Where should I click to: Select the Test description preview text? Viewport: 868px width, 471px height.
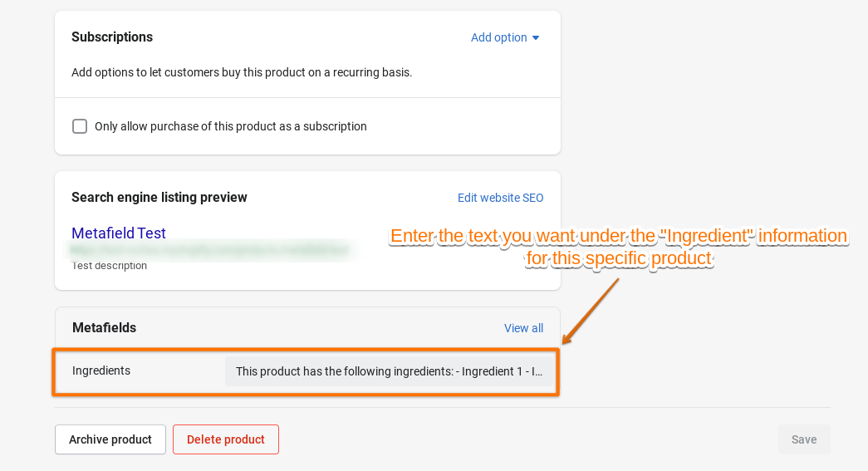(110, 266)
